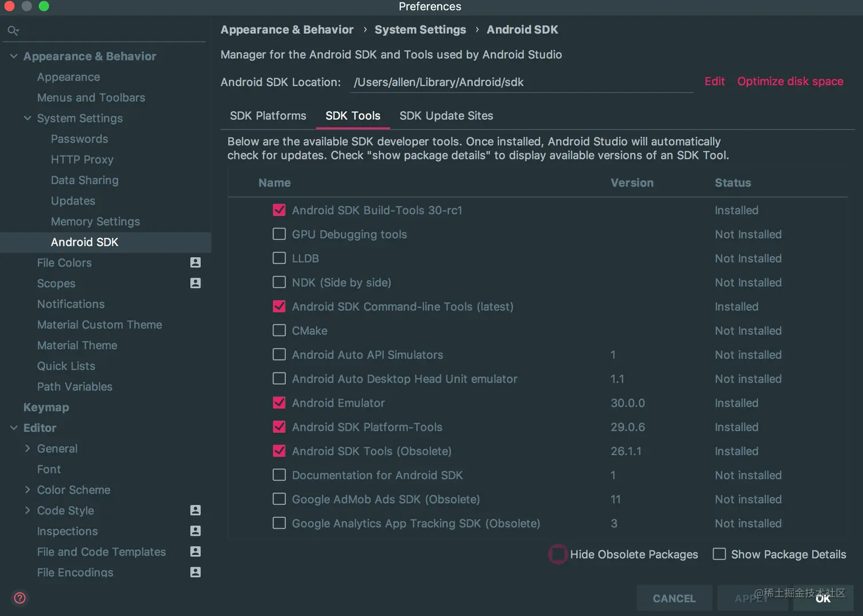Image resolution: width=863 pixels, height=616 pixels.
Task: Open the Font settings under Editor
Action: (x=49, y=469)
